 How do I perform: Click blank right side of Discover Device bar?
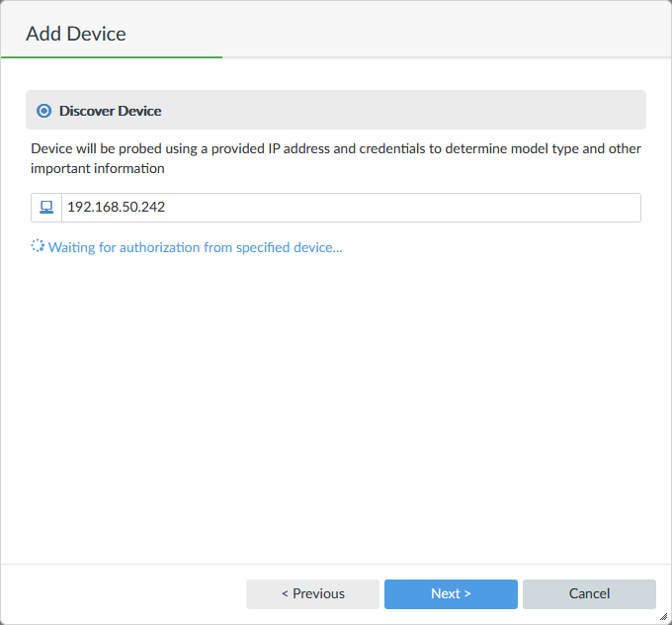tap(445, 111)
